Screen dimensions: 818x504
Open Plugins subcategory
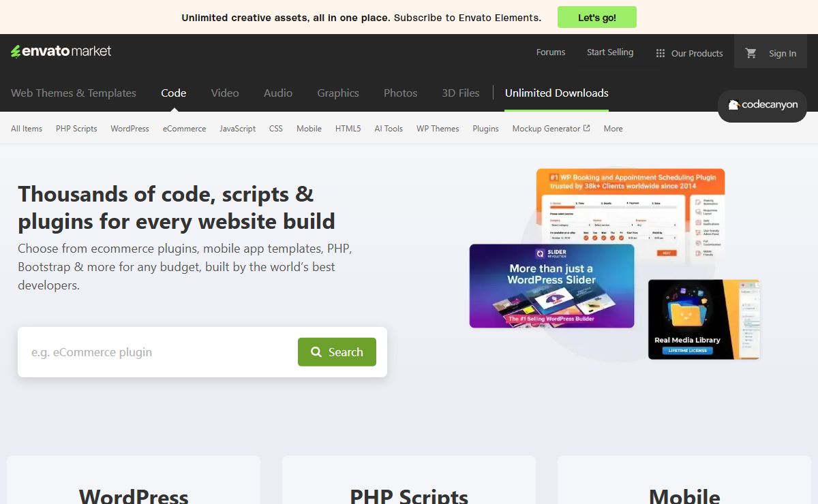click(486, 129)
